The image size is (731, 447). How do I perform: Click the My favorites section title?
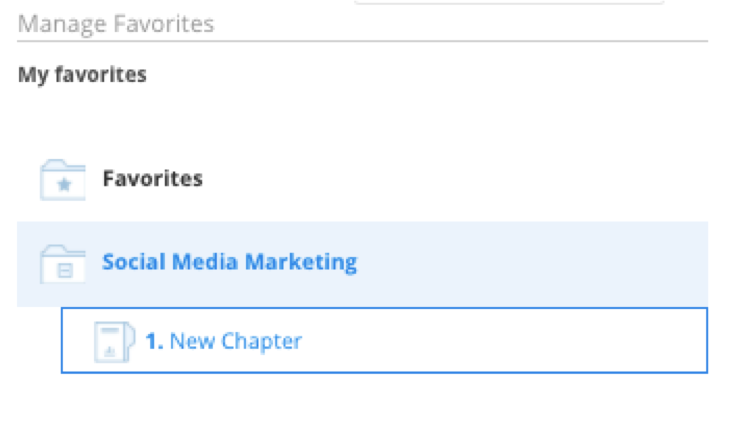pos(82,75)
